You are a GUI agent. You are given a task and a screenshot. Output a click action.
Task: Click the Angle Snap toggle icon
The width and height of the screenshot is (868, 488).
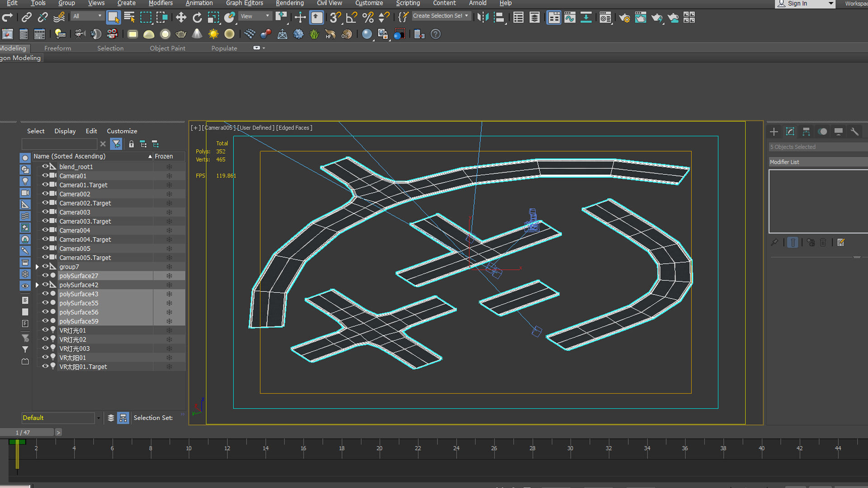[x=351, y=18]
